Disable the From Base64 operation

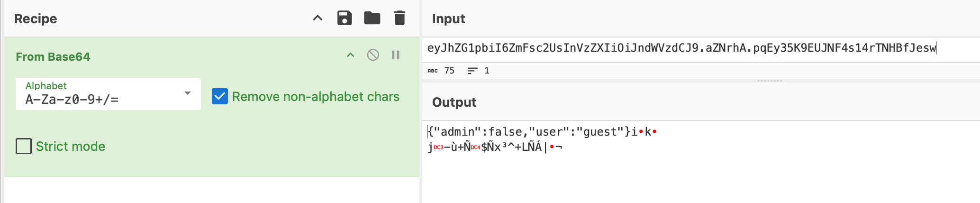[373, 55]
